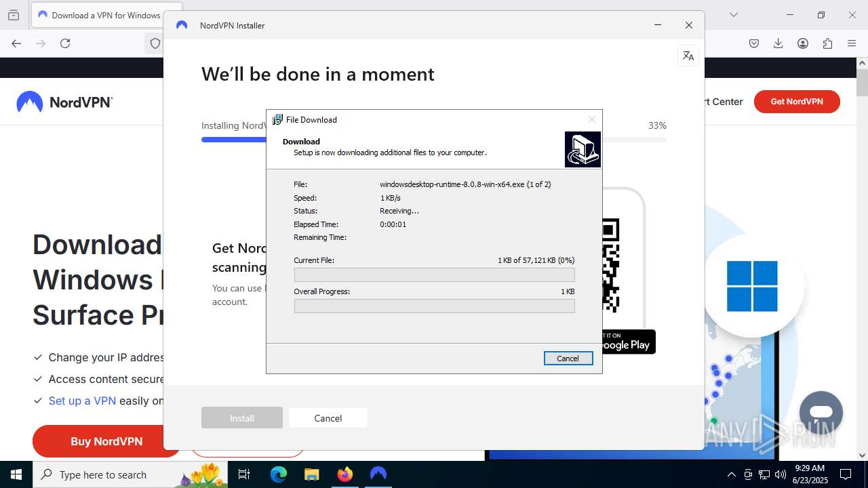
Task: Click the Firefox back arrow
Action: tap(16, 43)
